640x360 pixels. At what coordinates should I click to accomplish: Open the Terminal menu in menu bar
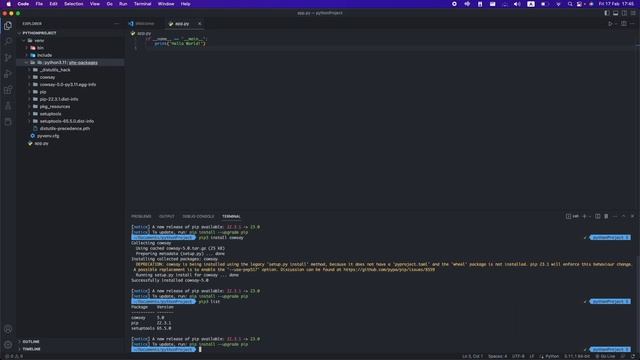[142, 4]
